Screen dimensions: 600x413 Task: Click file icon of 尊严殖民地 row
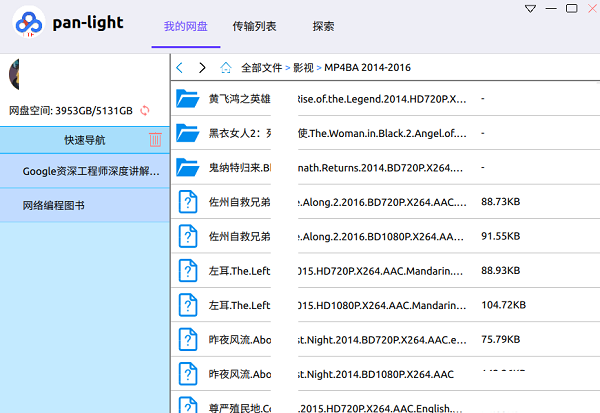coord(188,405)
